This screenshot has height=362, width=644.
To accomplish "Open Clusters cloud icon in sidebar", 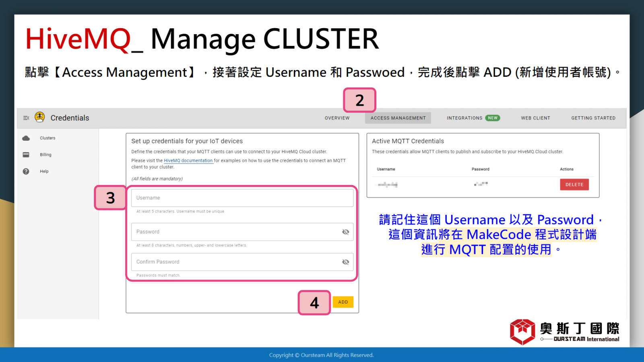I will coord(26,138).
